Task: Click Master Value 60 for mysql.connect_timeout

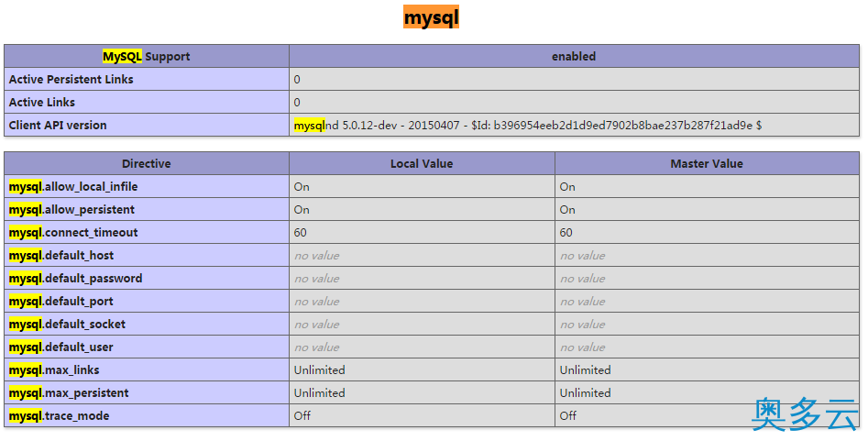Action: click(566, 232)
